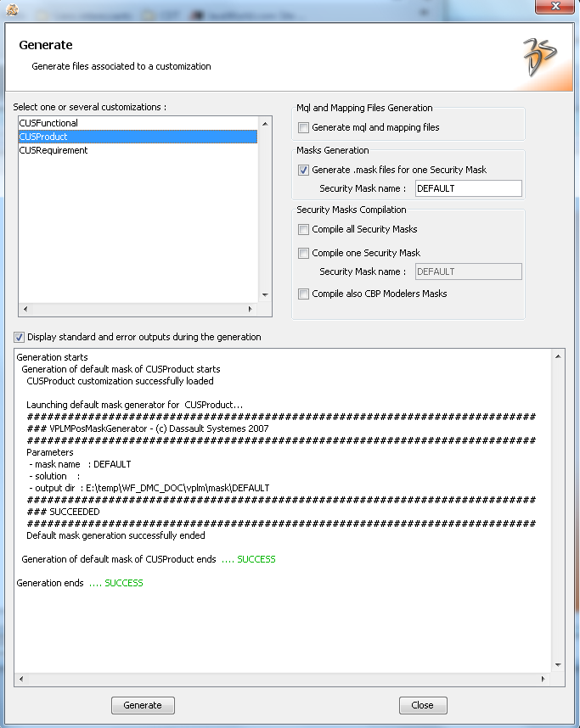Click output log scroll right arrow
Screen dimensions: 580x728
543,679
